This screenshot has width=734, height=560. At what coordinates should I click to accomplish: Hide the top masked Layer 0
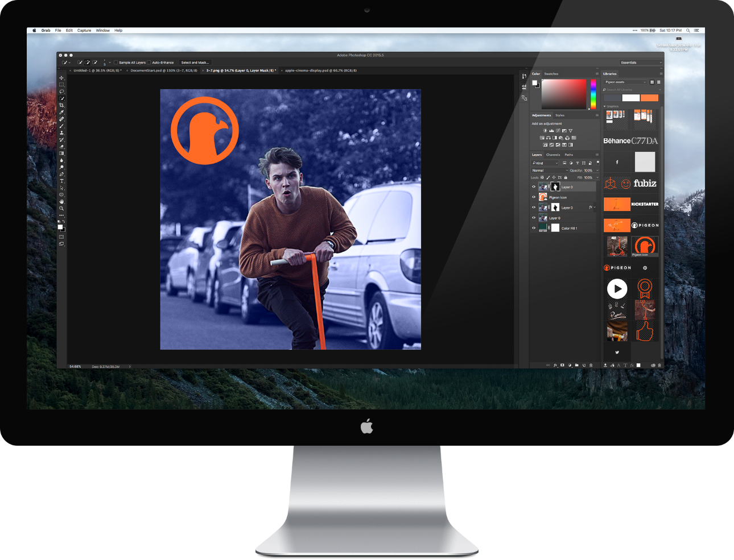[x=534, y=187]
